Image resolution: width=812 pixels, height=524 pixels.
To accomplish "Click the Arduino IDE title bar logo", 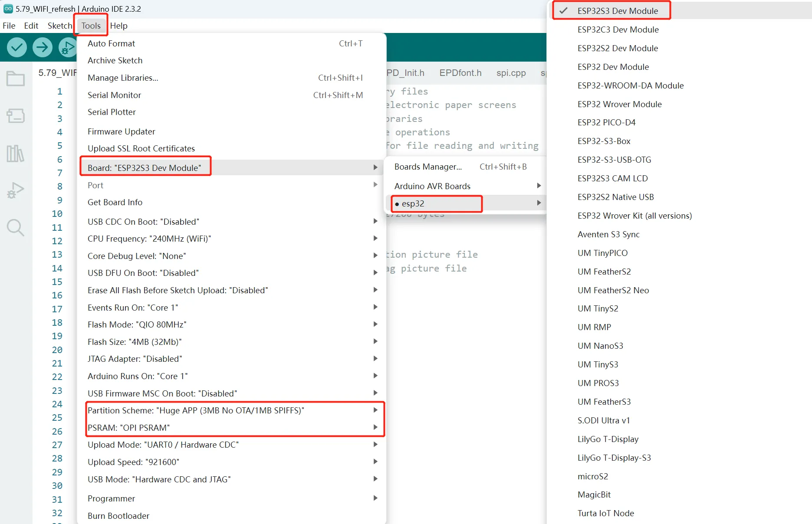I will pos(8,9).
